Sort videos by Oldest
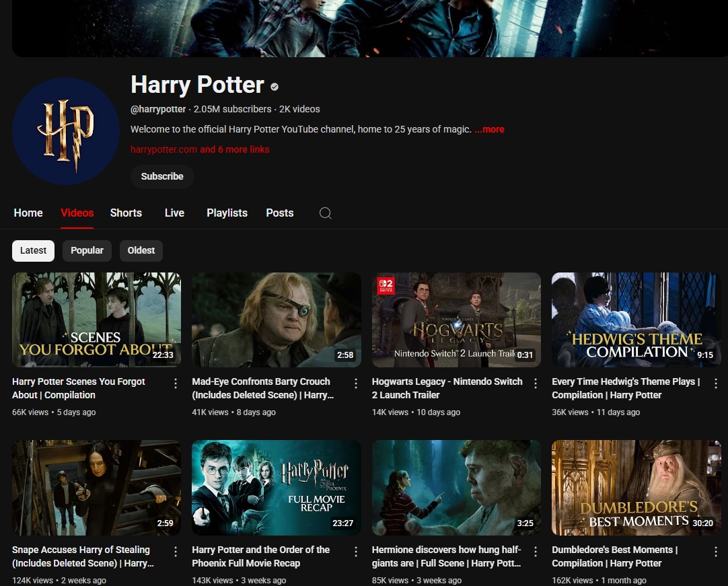Screen dimensions: 728x586 pos(141,250)
